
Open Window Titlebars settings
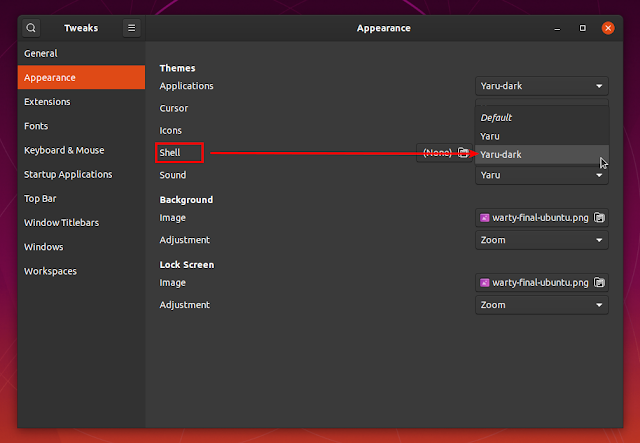[x=81, y=223]
